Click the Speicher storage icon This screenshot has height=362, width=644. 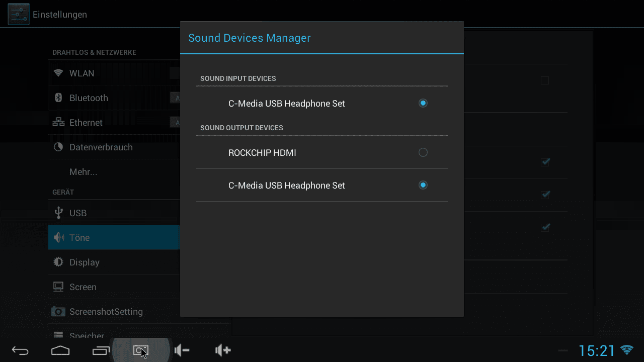(58, 334)
